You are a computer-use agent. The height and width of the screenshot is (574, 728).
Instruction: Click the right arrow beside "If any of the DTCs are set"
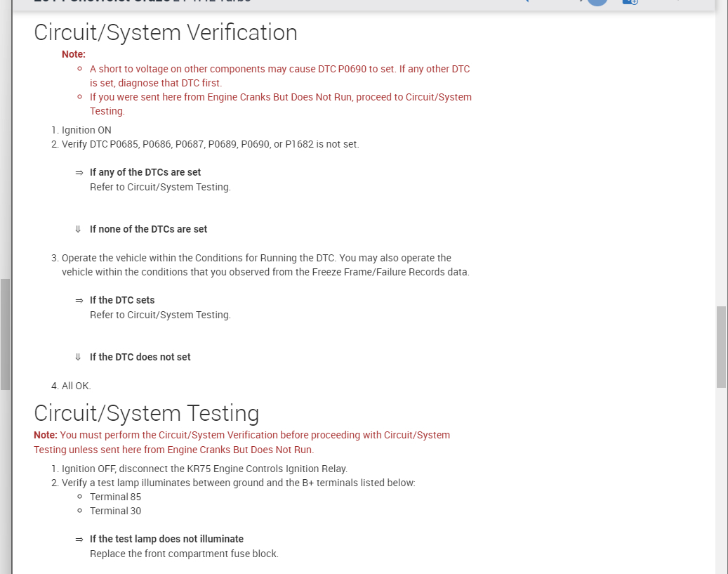(x=79, y=173)
